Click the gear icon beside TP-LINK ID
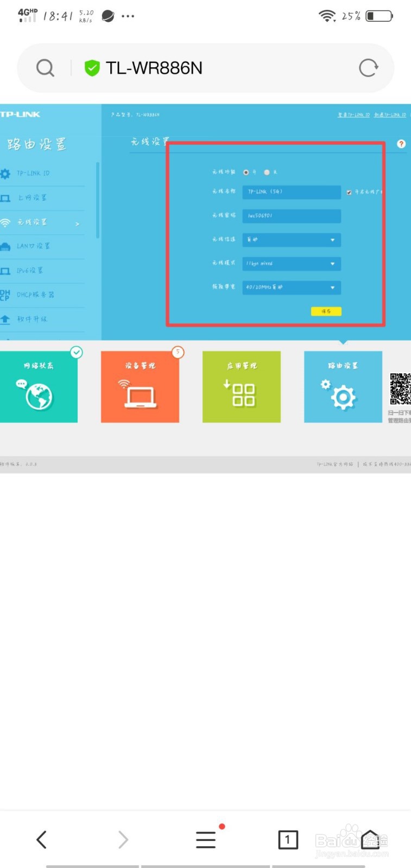 click(5, 174)
